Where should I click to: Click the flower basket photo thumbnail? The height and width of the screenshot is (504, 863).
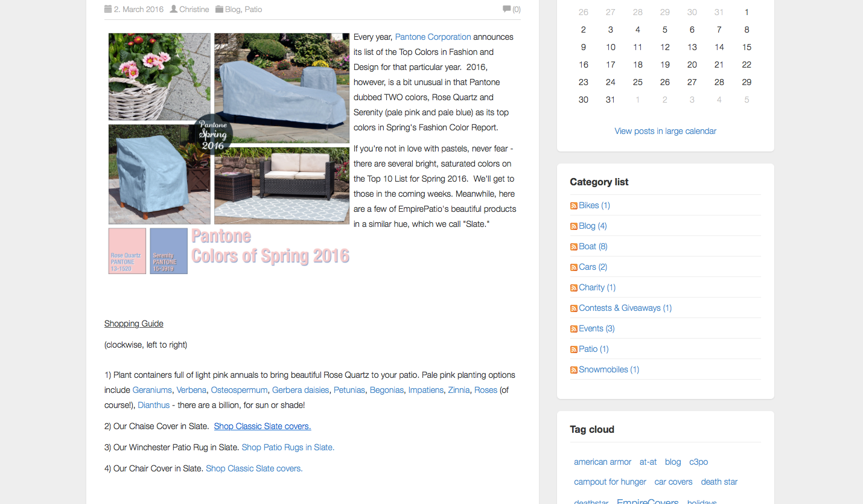pyautogui.click(x=159, y=77)
